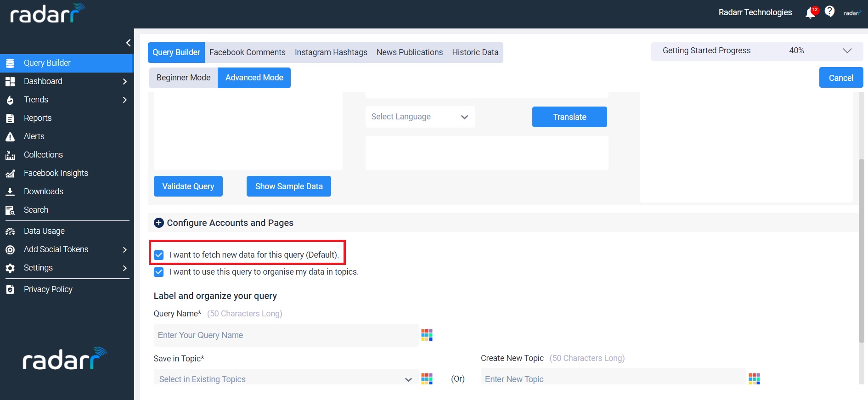Click the radarr logo in top-left header

[48, 13]
